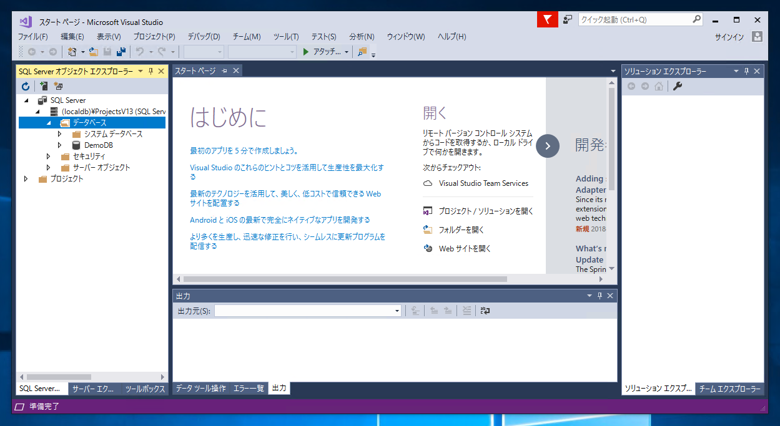Click the round next arrow on start page
The width and height of the screenshot is (780, 426).
point(547,146)
